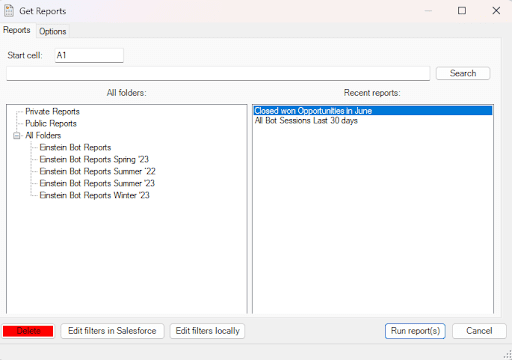
Task: Select the Reports tab
Action: click(17, 30)
